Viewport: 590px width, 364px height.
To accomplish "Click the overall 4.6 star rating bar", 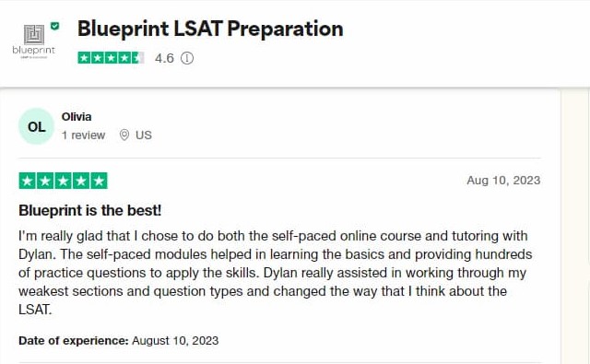I will tap(111, 58).
